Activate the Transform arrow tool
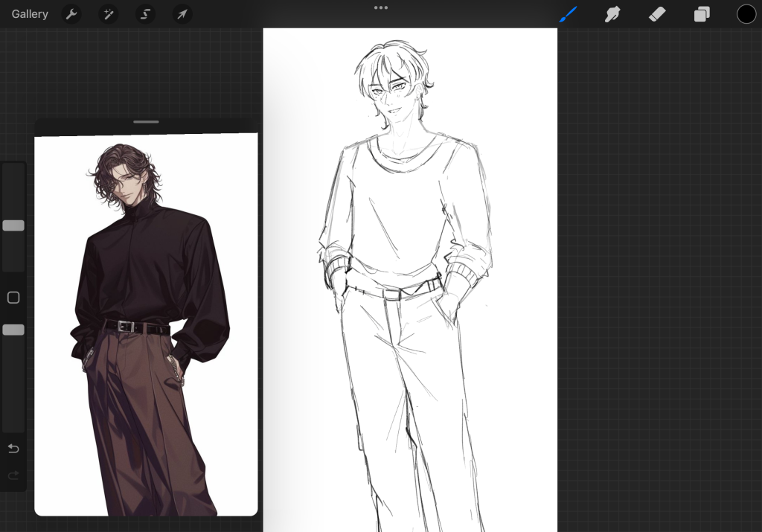762x532 pixels. point(182,14)
